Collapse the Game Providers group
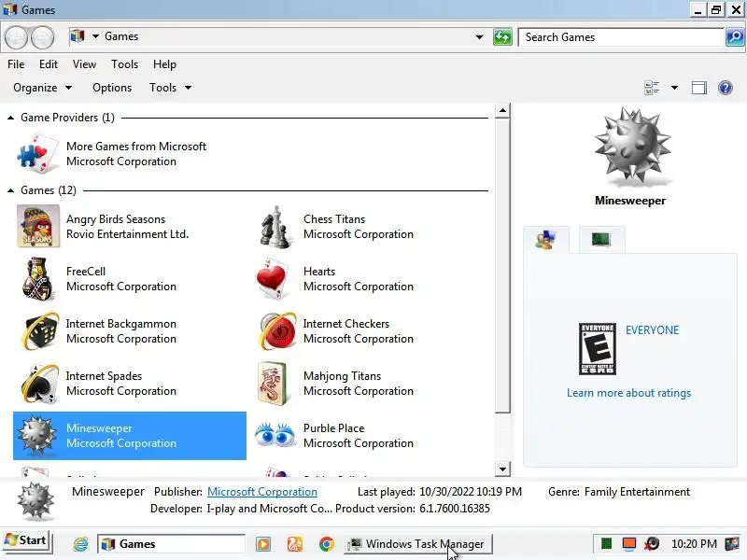The width and height of the screenshot is (747, 560). [x=10, y=118]
